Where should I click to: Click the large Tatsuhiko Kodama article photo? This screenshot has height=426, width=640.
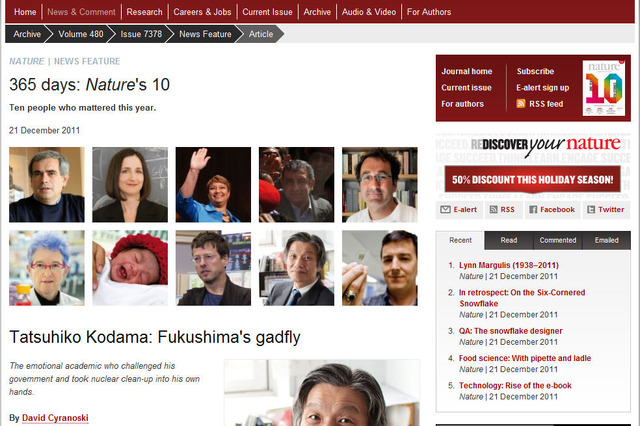[x=322, y=393]
